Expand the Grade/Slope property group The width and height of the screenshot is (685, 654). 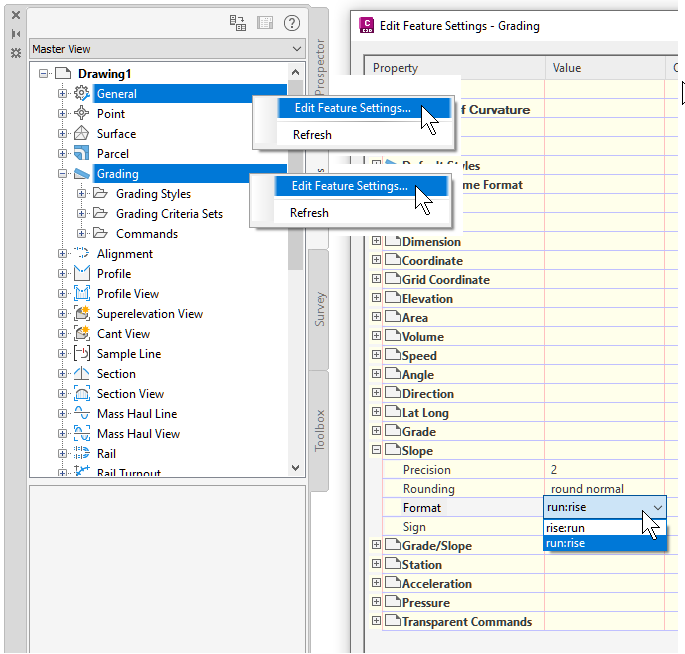point(376,544)
